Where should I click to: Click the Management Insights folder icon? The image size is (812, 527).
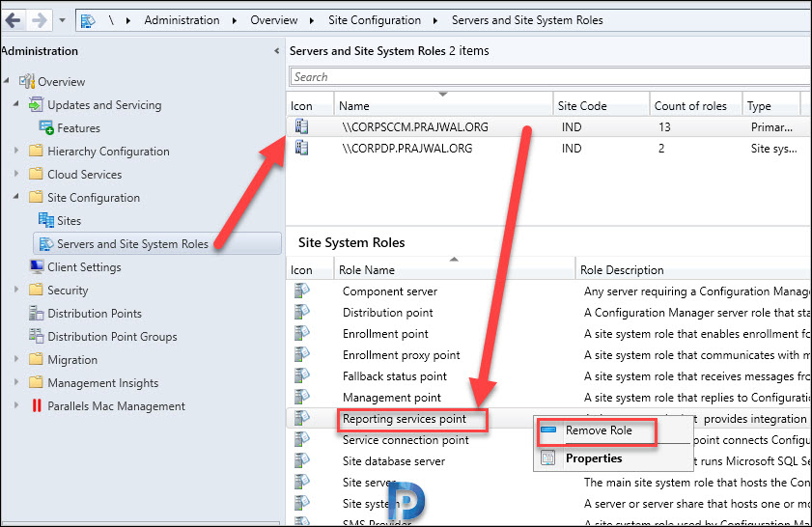point(36,382)
